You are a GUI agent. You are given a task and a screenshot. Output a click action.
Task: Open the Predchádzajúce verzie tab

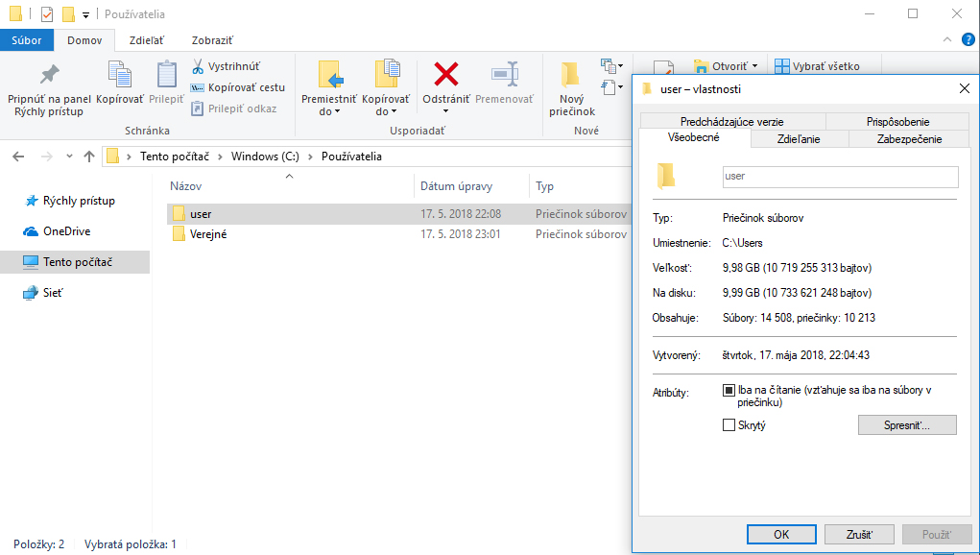coord(731,122)
